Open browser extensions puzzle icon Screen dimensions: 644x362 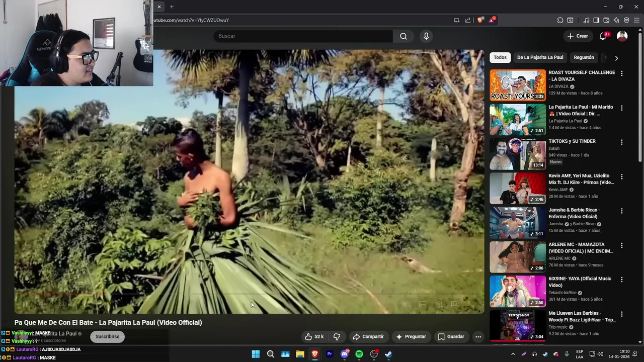click(x=560, y=20)
